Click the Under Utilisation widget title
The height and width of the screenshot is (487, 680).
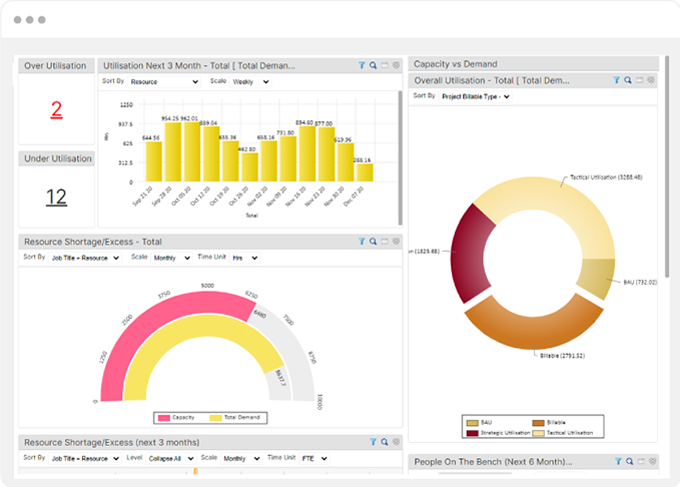pos(58,158)
